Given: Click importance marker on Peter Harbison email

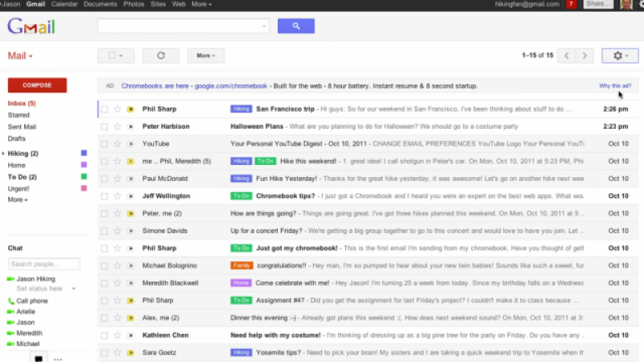Looking at the screenshot, I should coord(129,126).
